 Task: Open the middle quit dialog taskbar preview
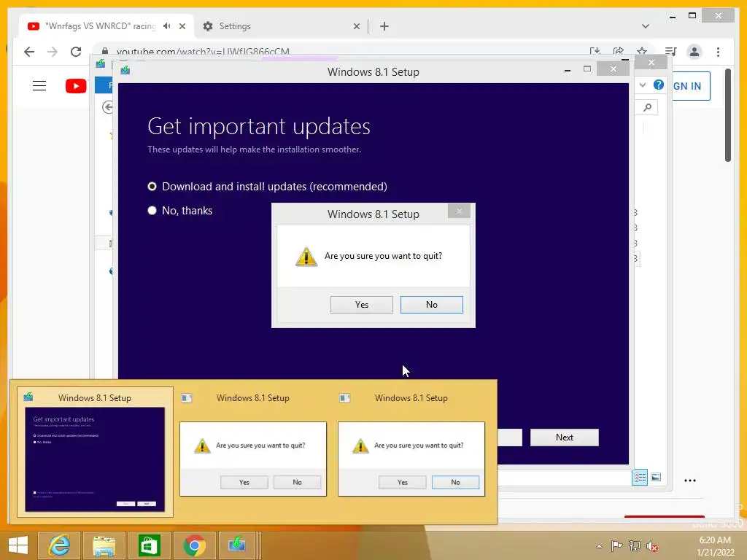[253, 452]
